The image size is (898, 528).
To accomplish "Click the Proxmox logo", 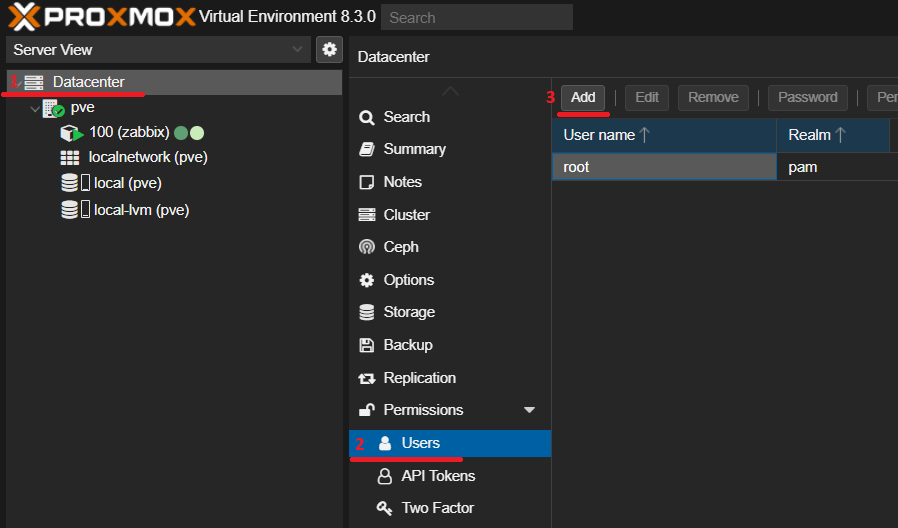I will point(101,16).
